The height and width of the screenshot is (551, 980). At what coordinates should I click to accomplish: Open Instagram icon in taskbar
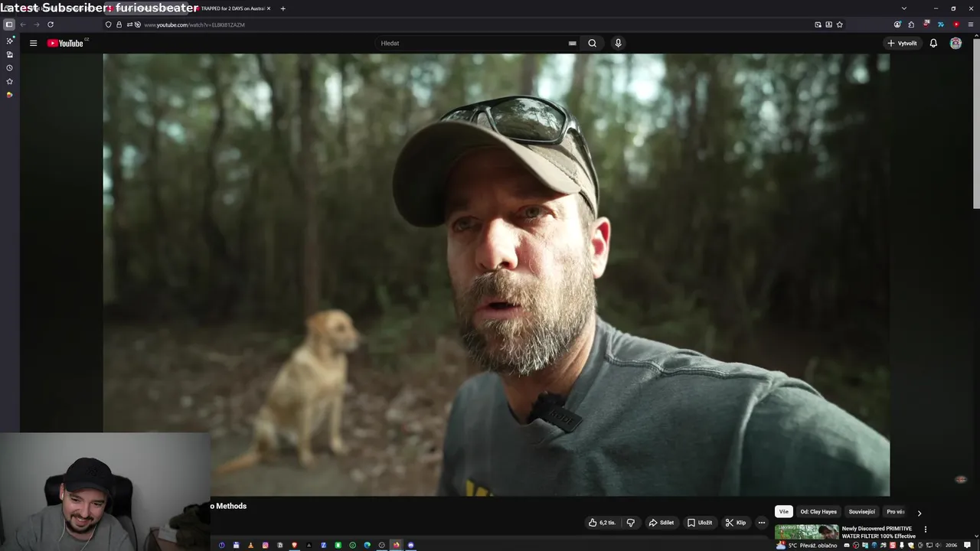pos(265,545)
